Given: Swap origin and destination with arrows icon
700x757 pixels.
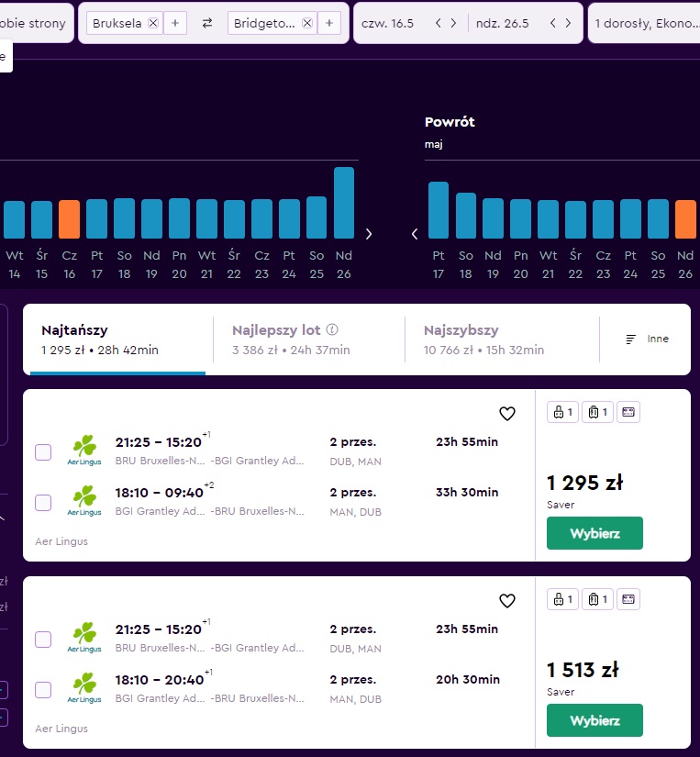Looking at the screenshot, I should click(207, 23).
